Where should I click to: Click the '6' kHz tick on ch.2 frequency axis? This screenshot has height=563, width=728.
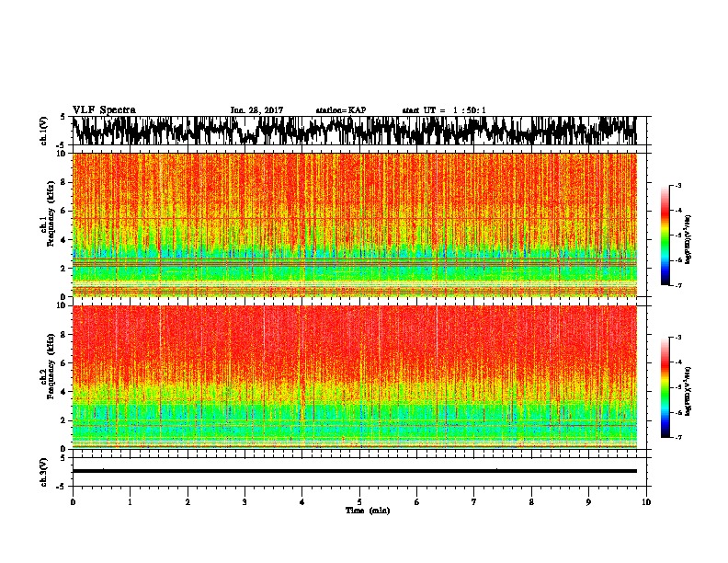click(x=63, y=363)
